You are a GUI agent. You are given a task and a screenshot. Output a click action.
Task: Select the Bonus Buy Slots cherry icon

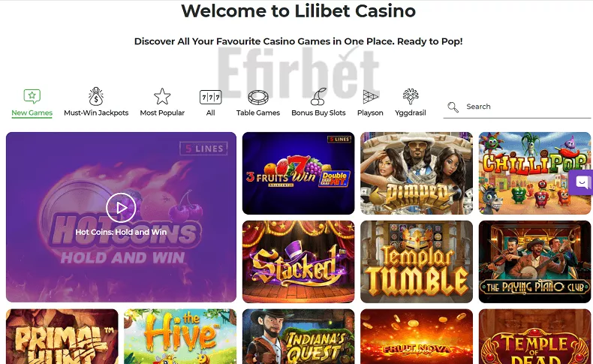pos(318,96)
